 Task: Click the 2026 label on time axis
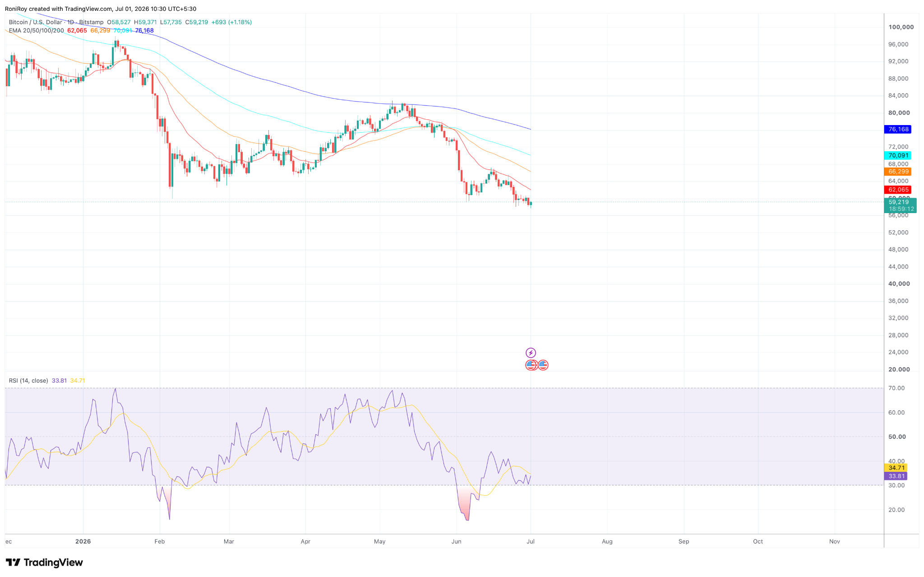click(83, 542)
